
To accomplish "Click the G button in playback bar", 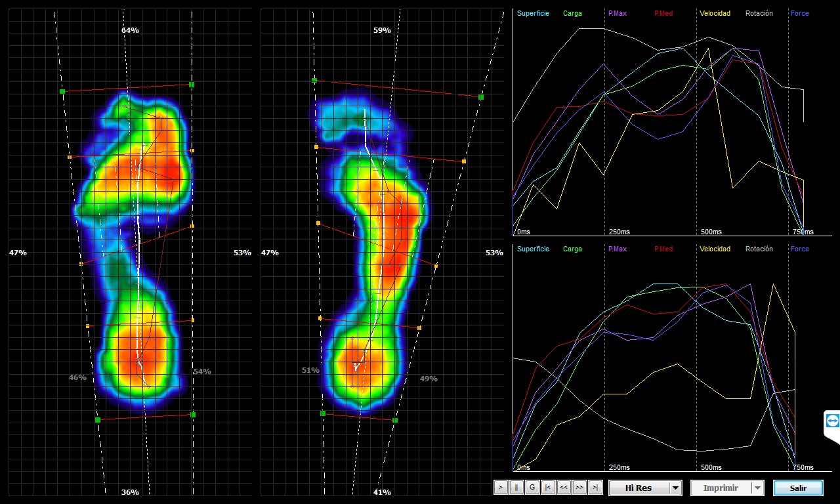I will [532, 488].
